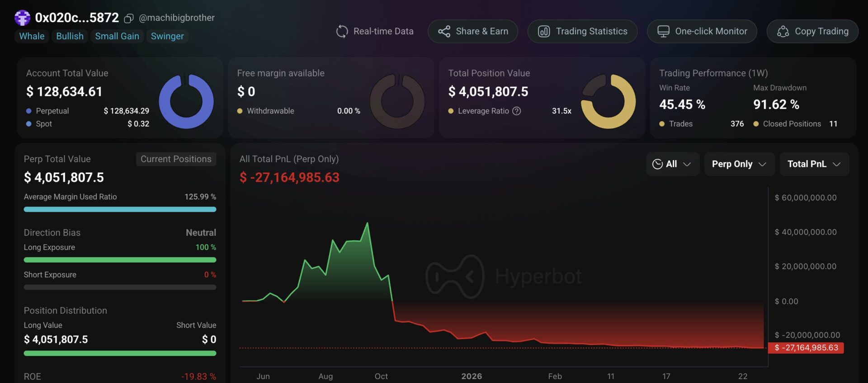Click the Trading Statistics chart icon
This screenshot has width=868, height=383.
coord(543,31)
